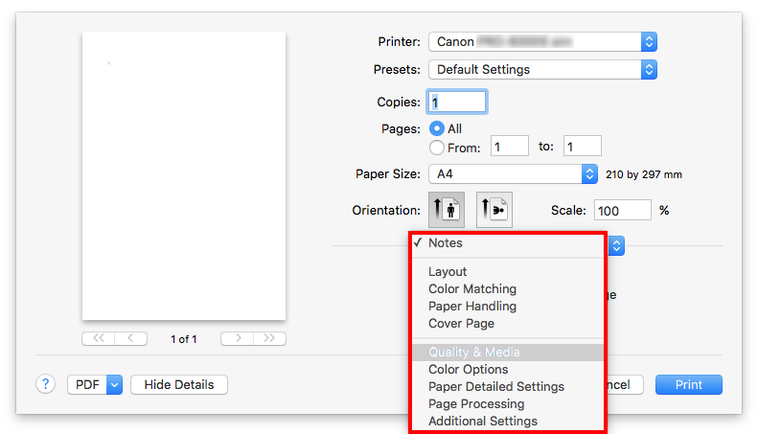Click the Scale percentage field
Image resolution: width=758 pixels, height=434 pixels.
click(621, 211)
